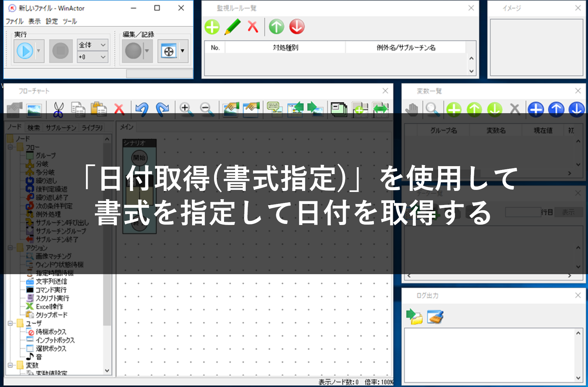
Task: Click the magnifier search icon in variable list
Action: (432, 109)
